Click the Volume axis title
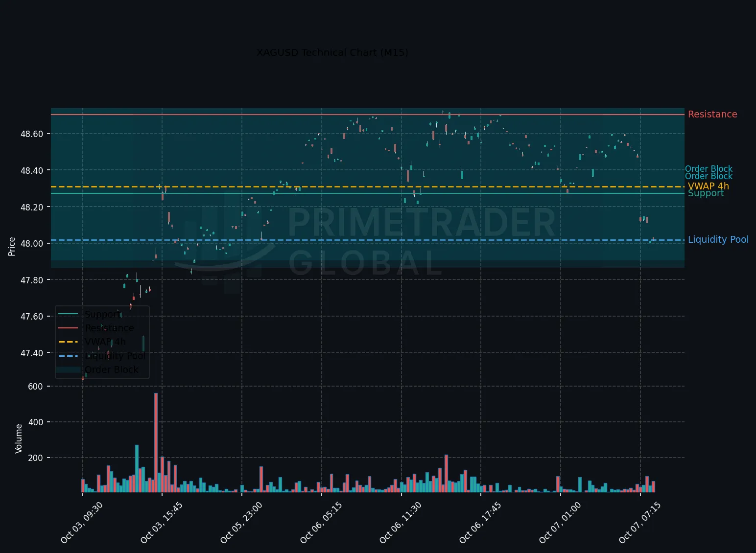This screenshot has width=756, height=553. [19, 438]
